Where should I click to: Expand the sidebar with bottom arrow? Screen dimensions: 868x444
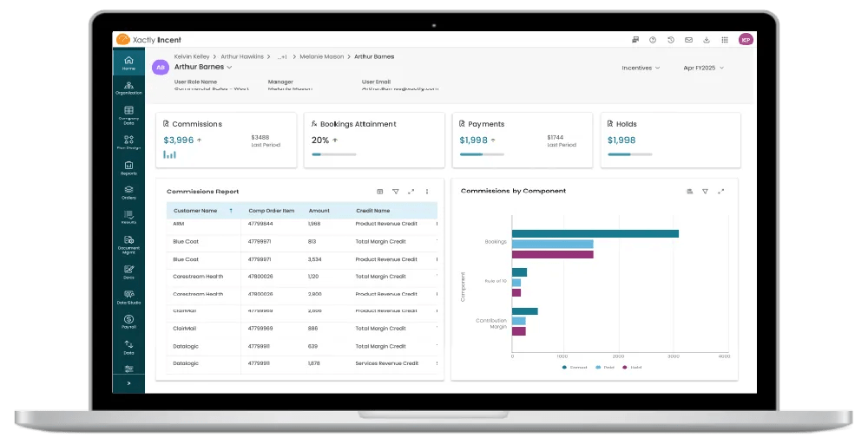(128, 382)
